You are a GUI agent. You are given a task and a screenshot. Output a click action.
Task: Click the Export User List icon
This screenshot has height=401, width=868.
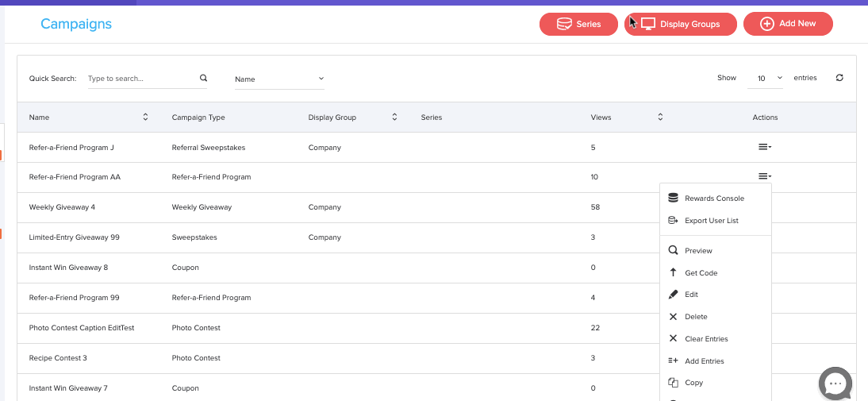(673, 221)
